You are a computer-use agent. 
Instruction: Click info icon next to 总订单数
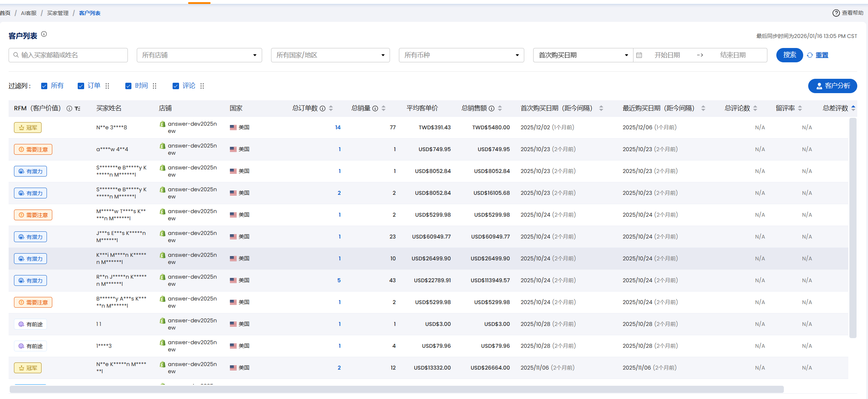[x=323, y=109]
